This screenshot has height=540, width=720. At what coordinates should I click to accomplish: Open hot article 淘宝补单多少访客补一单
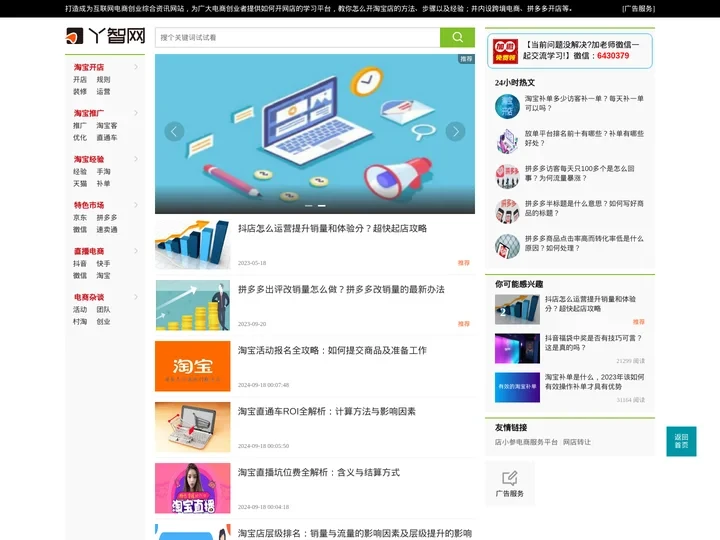[584, 103]
